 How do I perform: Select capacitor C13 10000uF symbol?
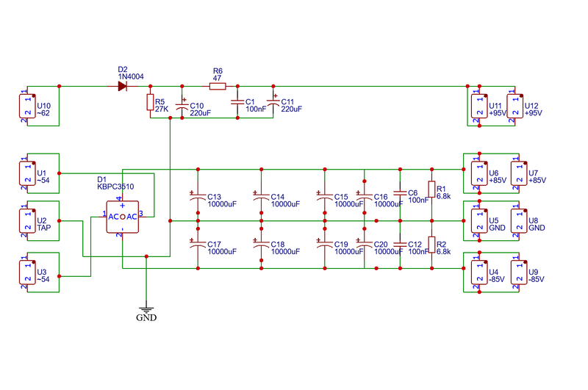click(x=198, y=195)
